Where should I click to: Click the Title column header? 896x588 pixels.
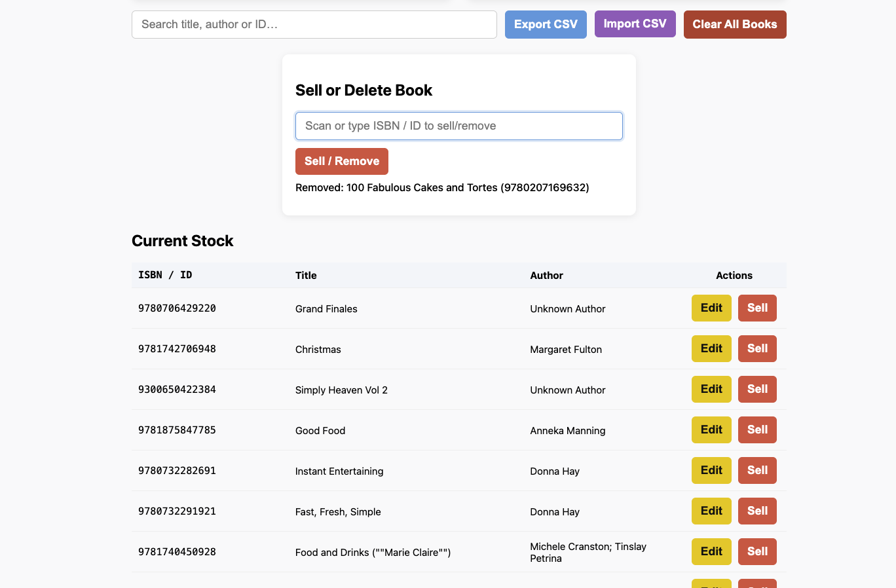tap(306, 276)
